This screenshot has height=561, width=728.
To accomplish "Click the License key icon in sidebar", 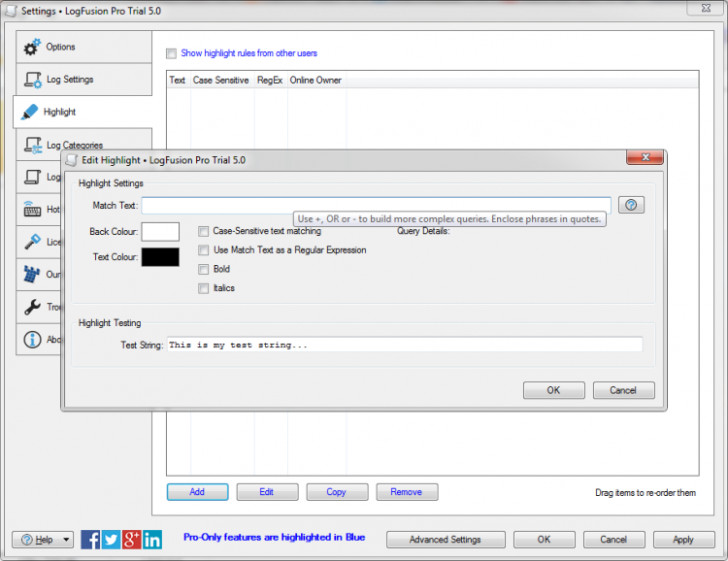I will [x=32, y=242].
